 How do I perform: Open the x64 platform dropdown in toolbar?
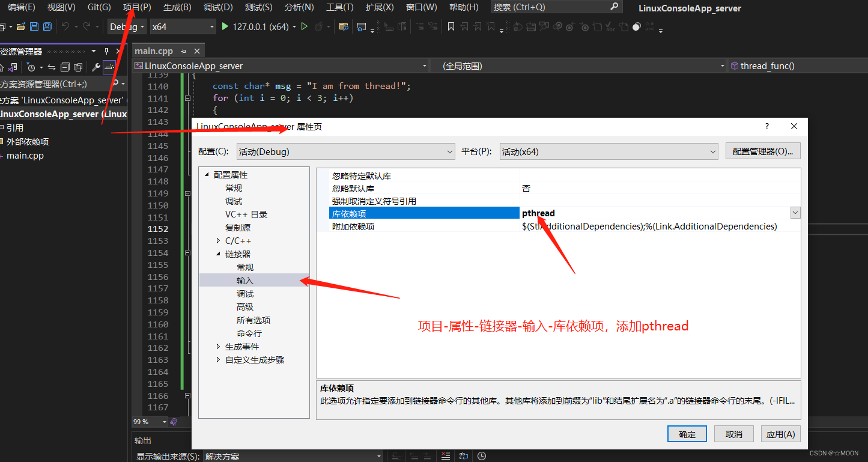183,27
